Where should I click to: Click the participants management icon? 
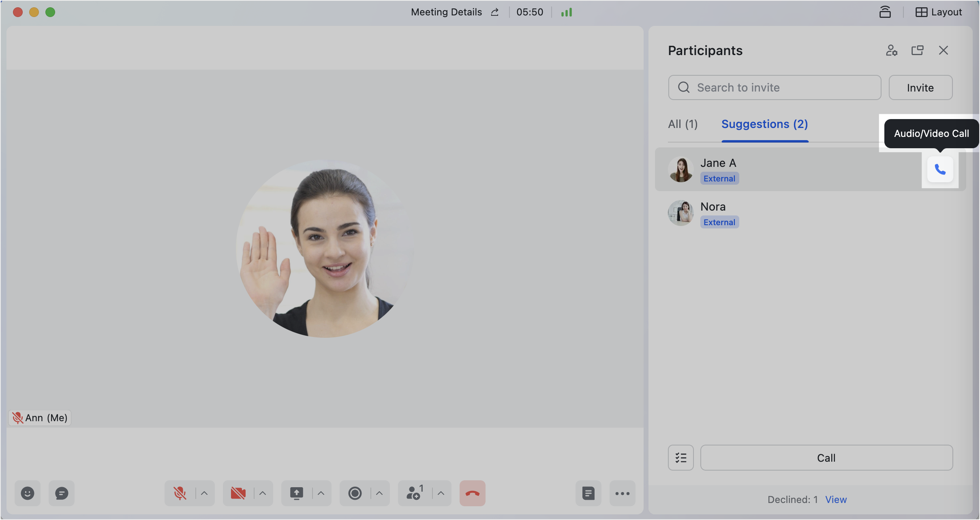click(892, 50)
